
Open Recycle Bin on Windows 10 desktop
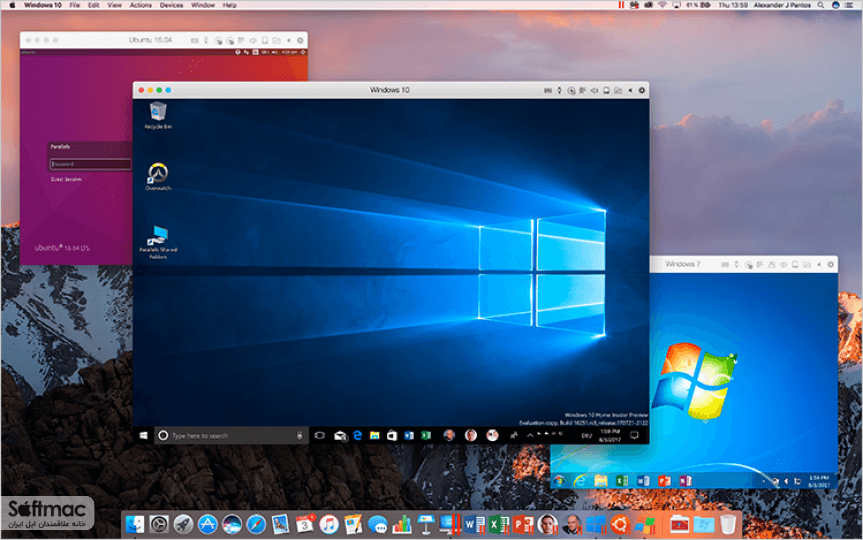tap(158, 116)
